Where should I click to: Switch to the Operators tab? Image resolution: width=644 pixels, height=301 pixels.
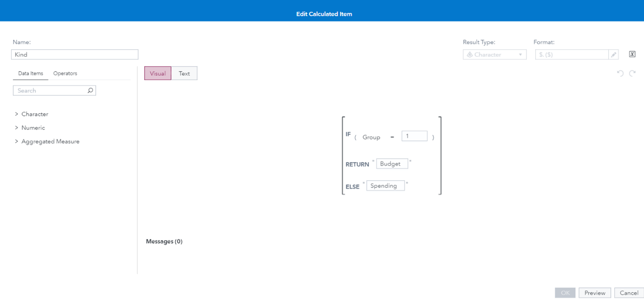[65, 73]
